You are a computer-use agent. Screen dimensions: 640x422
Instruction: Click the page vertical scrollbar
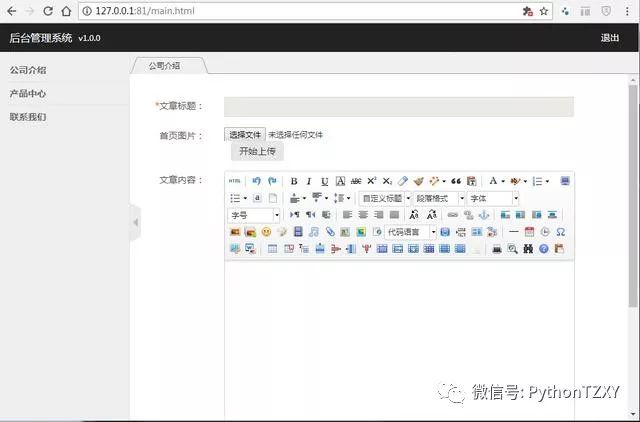click(633, 196)
